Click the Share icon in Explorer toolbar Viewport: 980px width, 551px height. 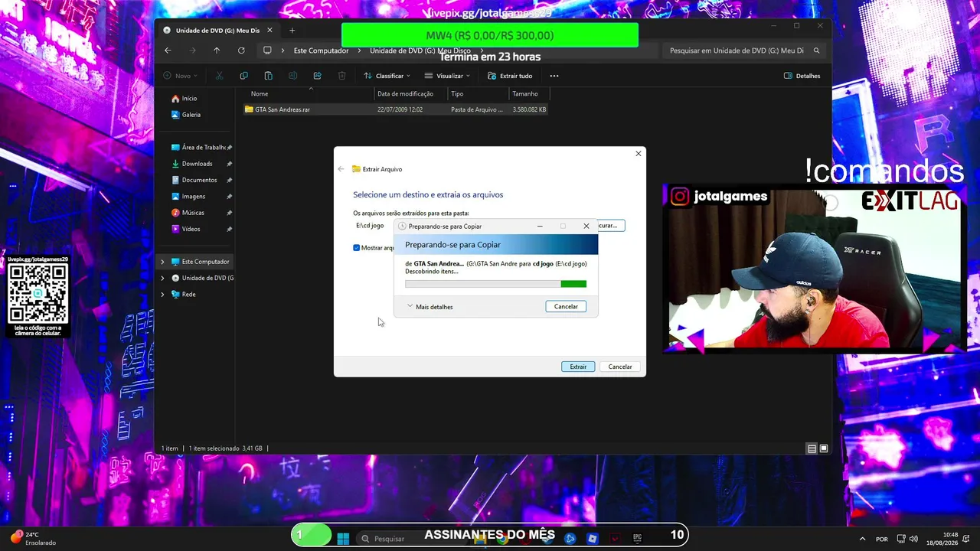[x=317, y=76]
